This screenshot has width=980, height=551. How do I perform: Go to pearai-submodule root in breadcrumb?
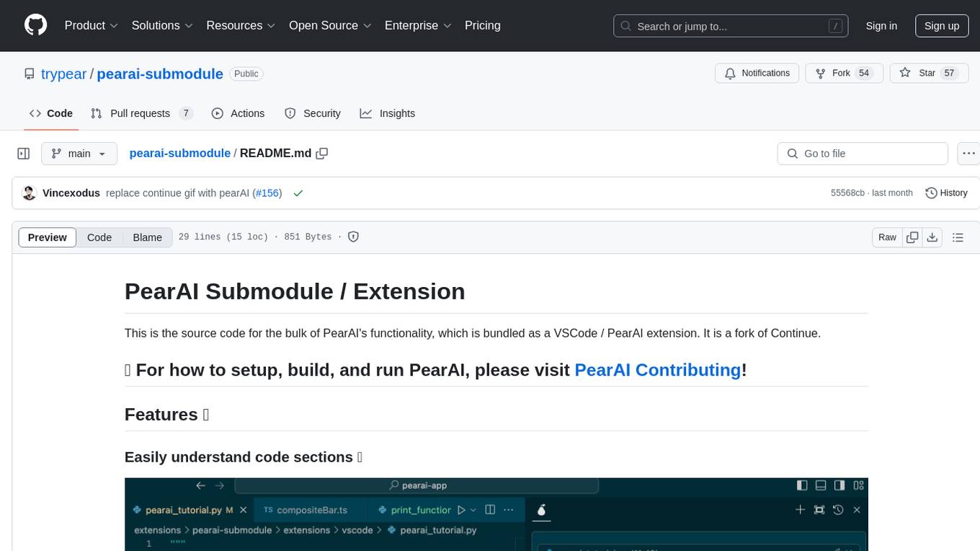(x=179, y=153)
